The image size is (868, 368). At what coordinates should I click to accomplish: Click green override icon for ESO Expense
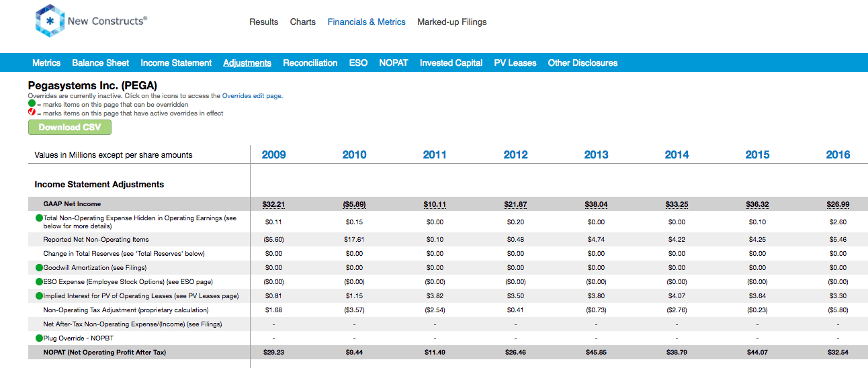[39, 282]
